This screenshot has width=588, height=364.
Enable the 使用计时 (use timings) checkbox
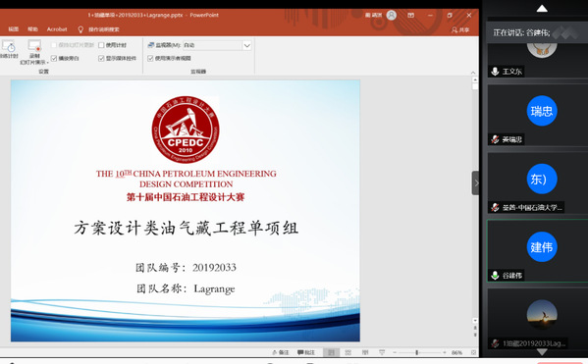pos(101,45)
